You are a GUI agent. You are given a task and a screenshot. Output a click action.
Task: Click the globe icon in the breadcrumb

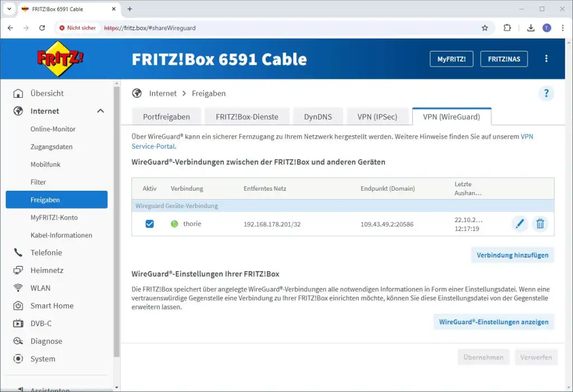click(137, 93)
